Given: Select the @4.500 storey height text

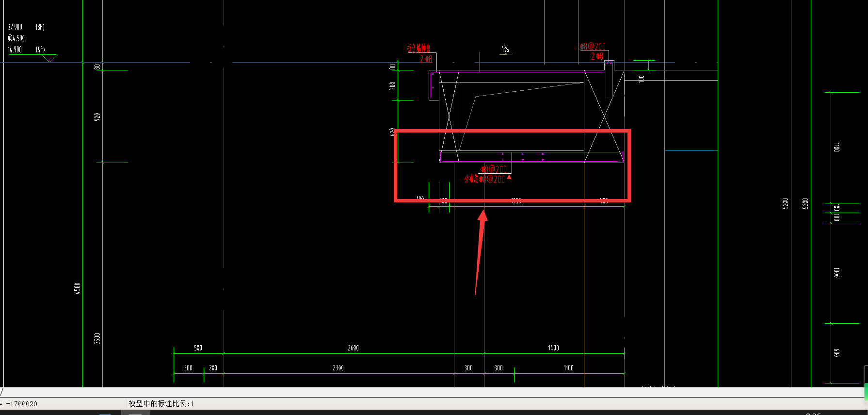Looking at the screenshot, I should click(16, 38).
